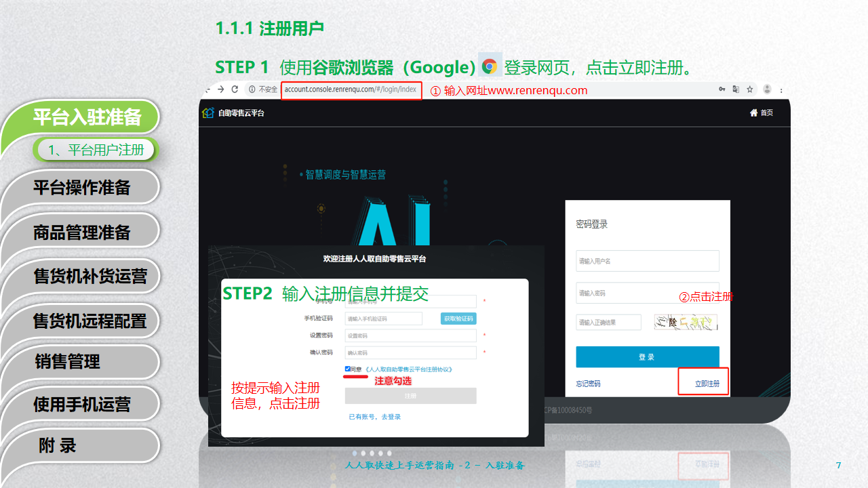Screen dimensions: 868x488
Task: Open the browser three-dot menu
Action: 781,89
